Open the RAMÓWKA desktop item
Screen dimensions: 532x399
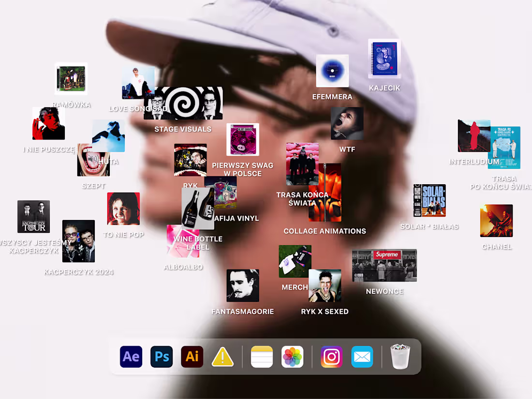71,79
